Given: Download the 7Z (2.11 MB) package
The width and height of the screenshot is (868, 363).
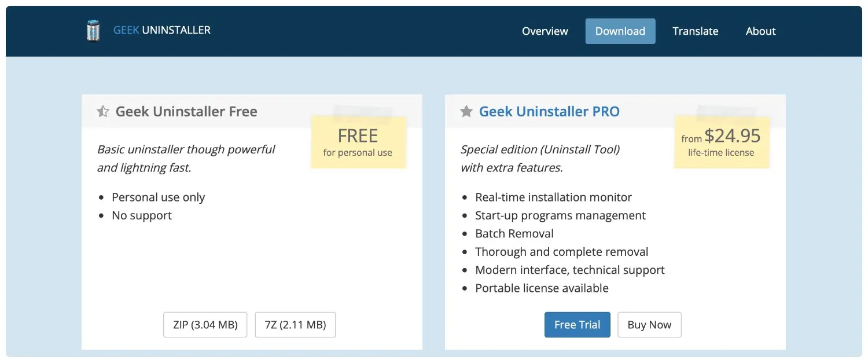Looking at the screenshot, I should [x=295, y=325].
